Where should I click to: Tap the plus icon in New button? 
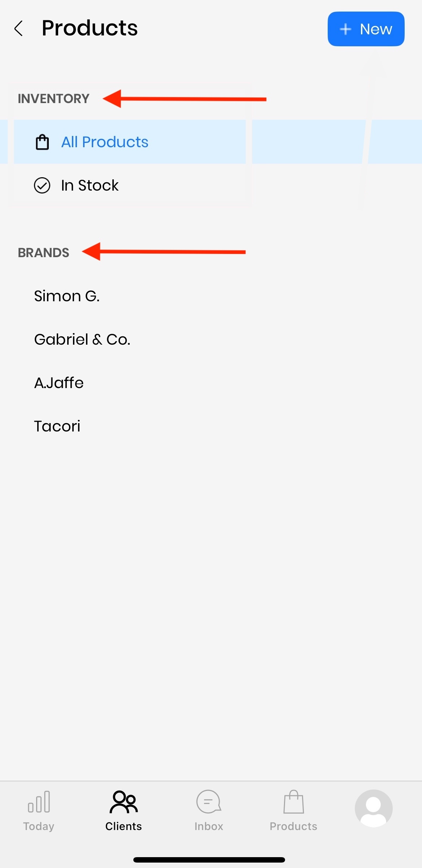(x=345, y=29)
